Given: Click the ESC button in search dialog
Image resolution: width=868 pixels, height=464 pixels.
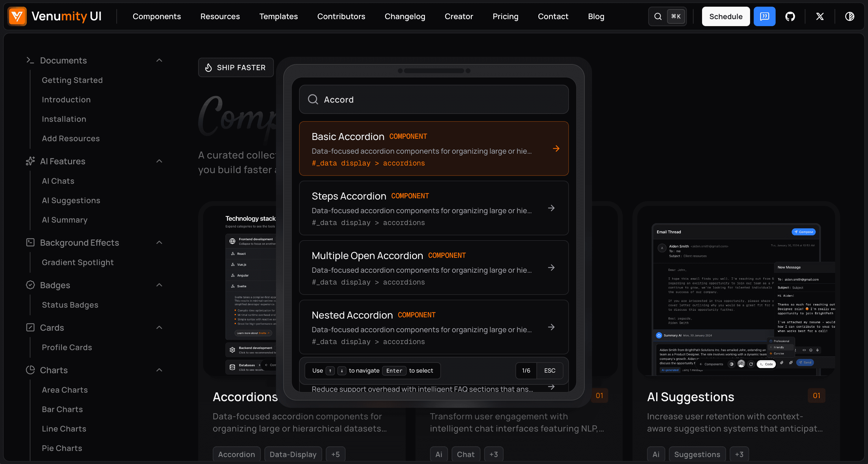Looking at the screenshot, I should (549, 371).
